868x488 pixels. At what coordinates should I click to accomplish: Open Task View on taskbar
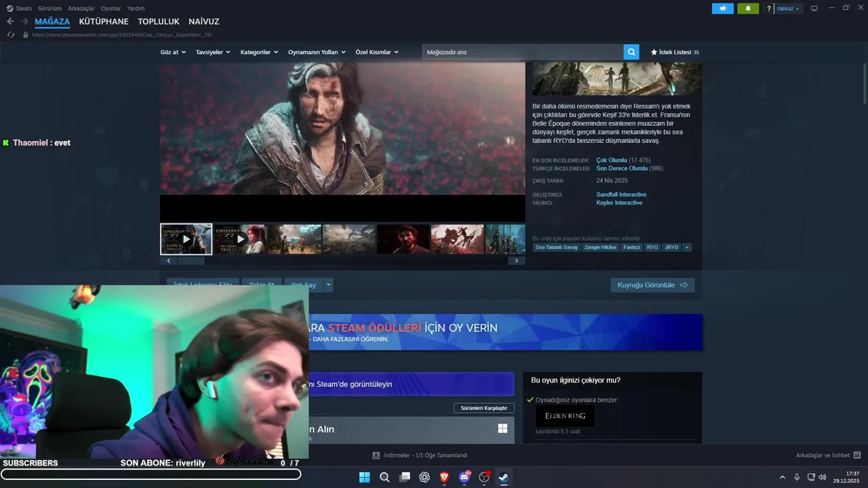coord(405,477)
